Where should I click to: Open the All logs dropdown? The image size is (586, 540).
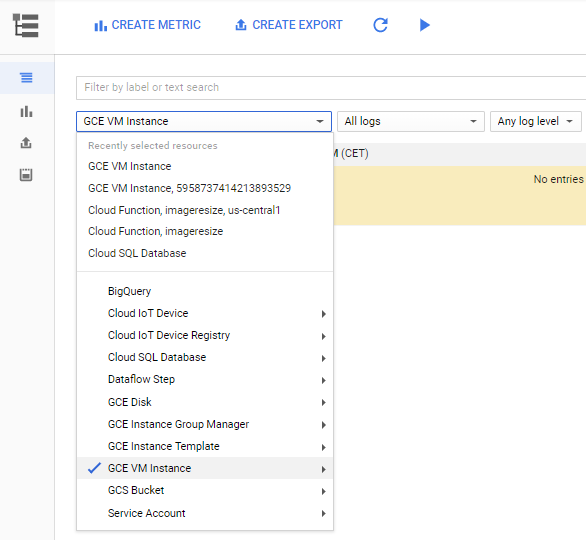[411, 121]
